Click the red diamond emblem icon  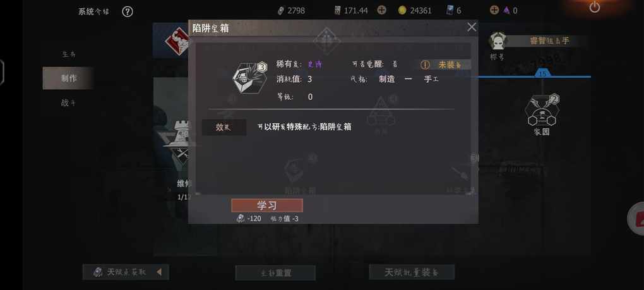177,42
